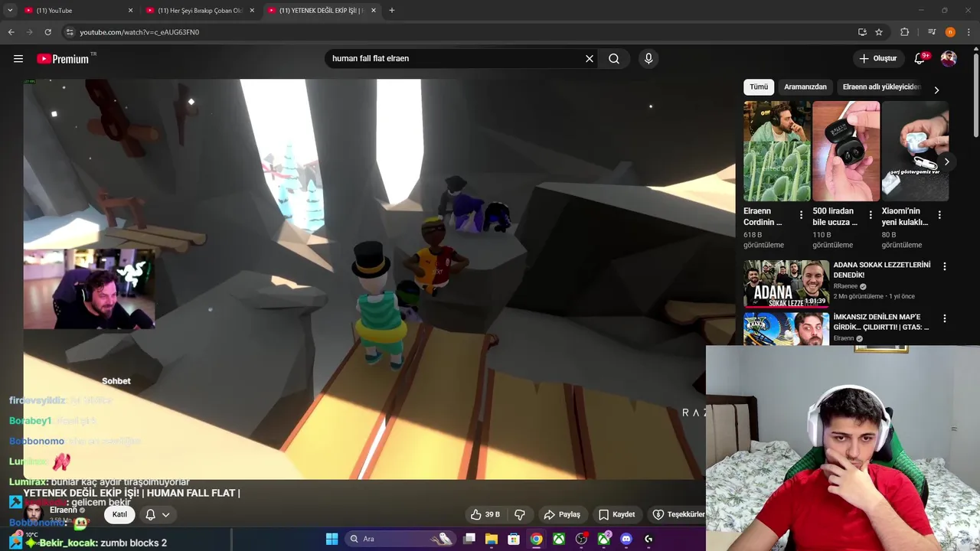The image size is (980, 551).
Task: Open the 'RRaenee' channel link
Action: click(847, 286)
